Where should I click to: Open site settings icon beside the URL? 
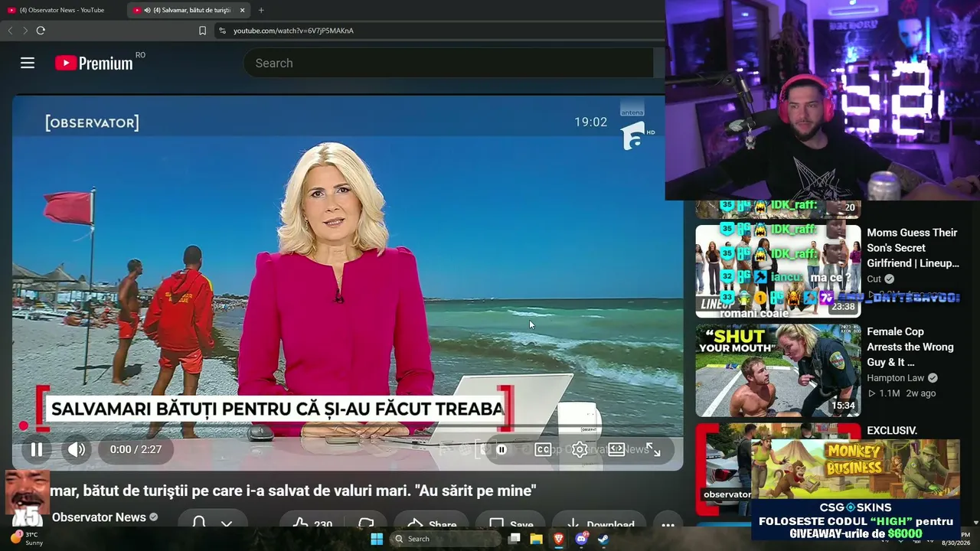click(x=222, y=31)
